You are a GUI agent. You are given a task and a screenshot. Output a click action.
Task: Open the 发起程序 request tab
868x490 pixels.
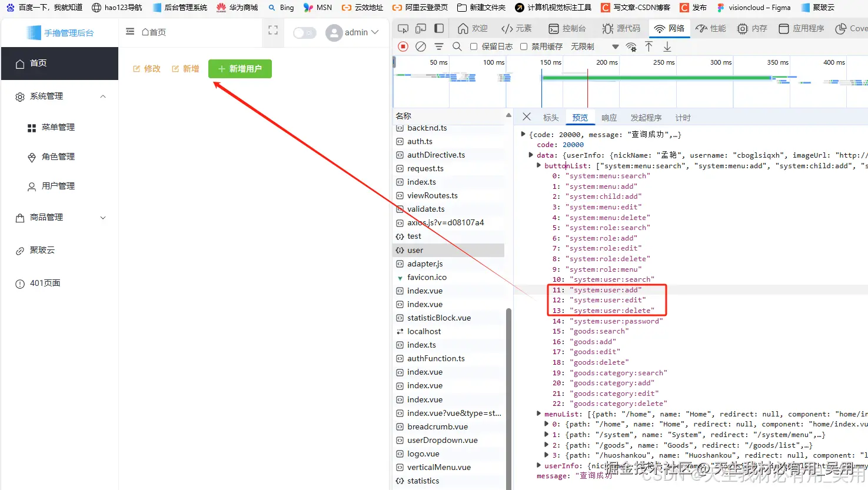click(646, 118)
